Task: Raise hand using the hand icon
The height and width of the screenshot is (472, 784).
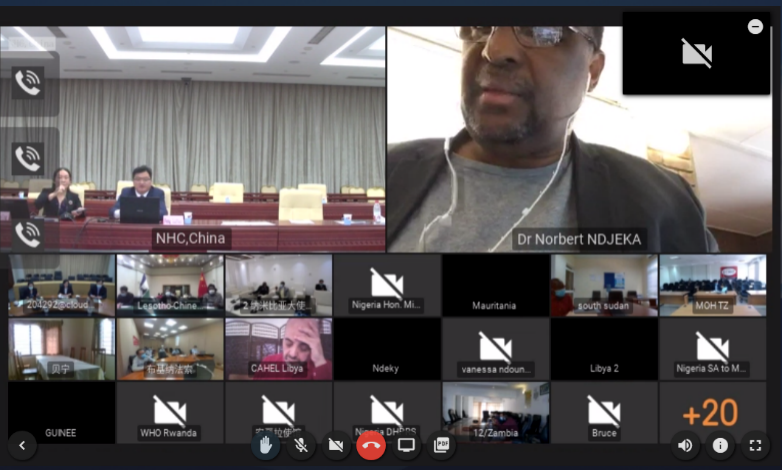Action: click(265, 445)
